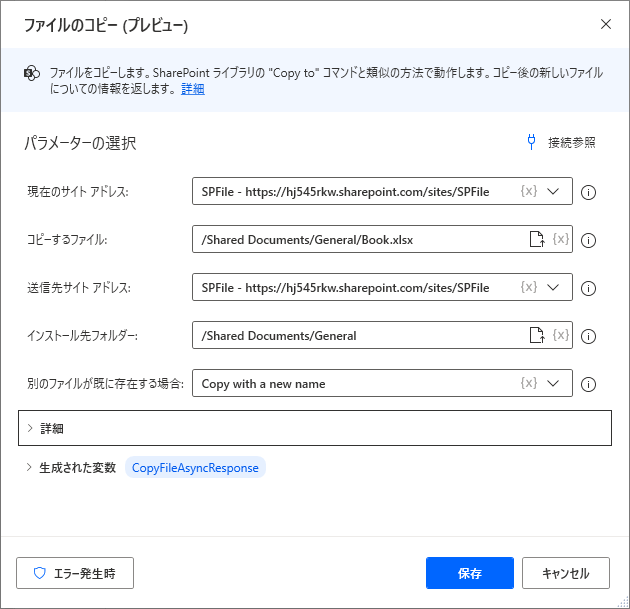
Task: Expand the 詳細 section
Action: [x=315, y=428]
